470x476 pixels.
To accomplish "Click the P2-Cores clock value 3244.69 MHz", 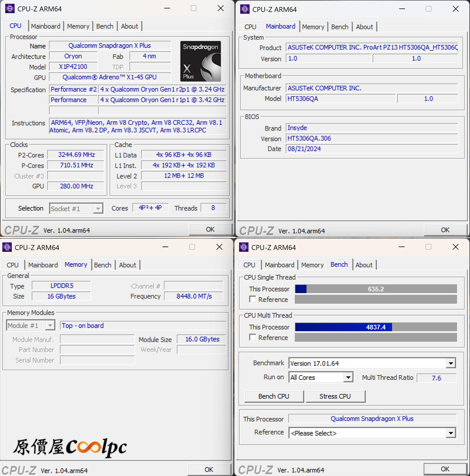I will (76, 155).
